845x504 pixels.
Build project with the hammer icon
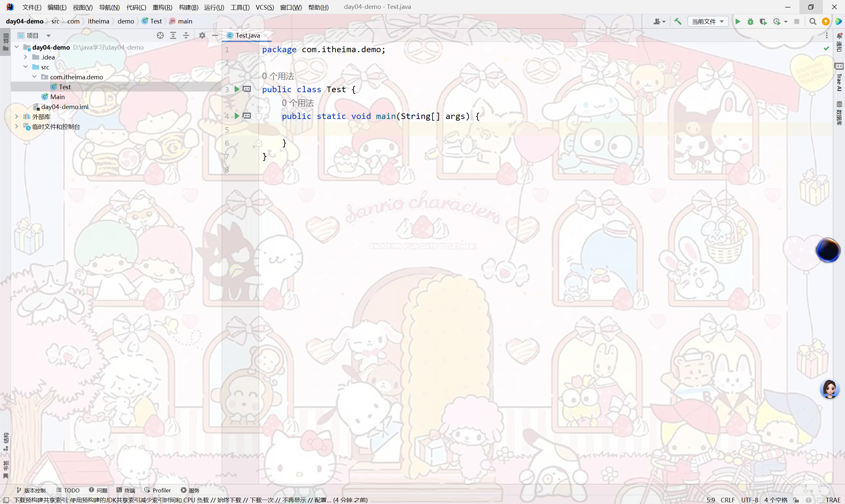click(x=678, y=21)
